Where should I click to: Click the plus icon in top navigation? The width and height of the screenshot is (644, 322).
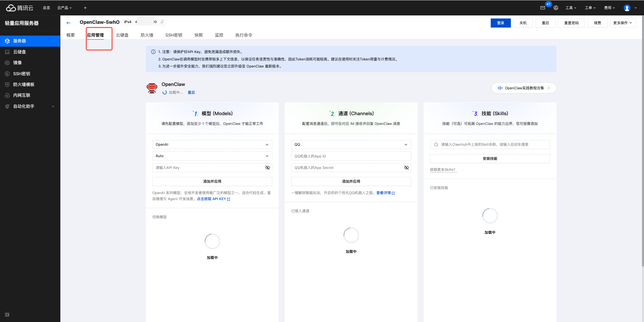(x=85, y=8)
